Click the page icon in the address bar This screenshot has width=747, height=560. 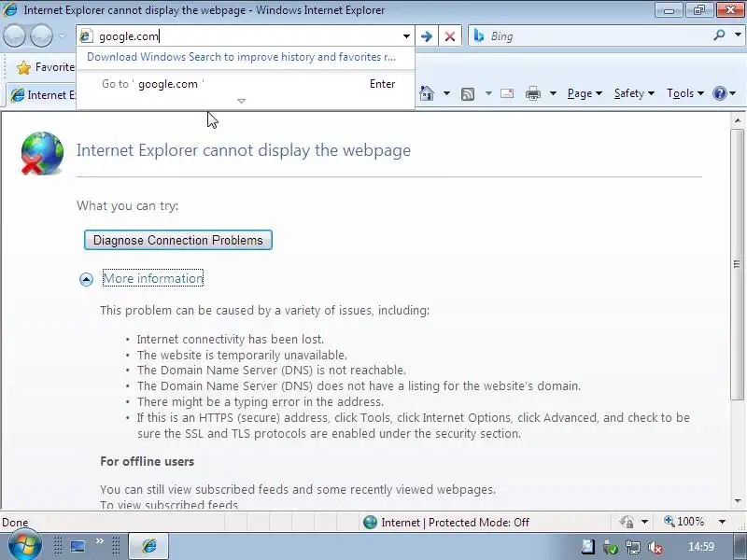86,36
